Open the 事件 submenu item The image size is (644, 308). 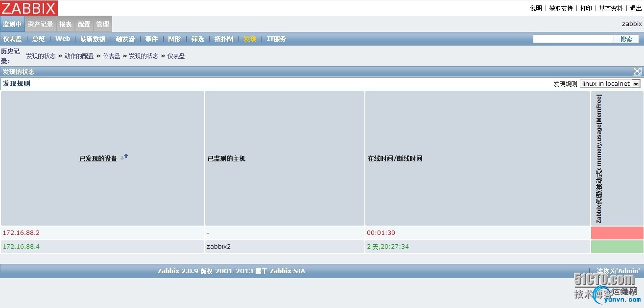[x=152, y=39]
